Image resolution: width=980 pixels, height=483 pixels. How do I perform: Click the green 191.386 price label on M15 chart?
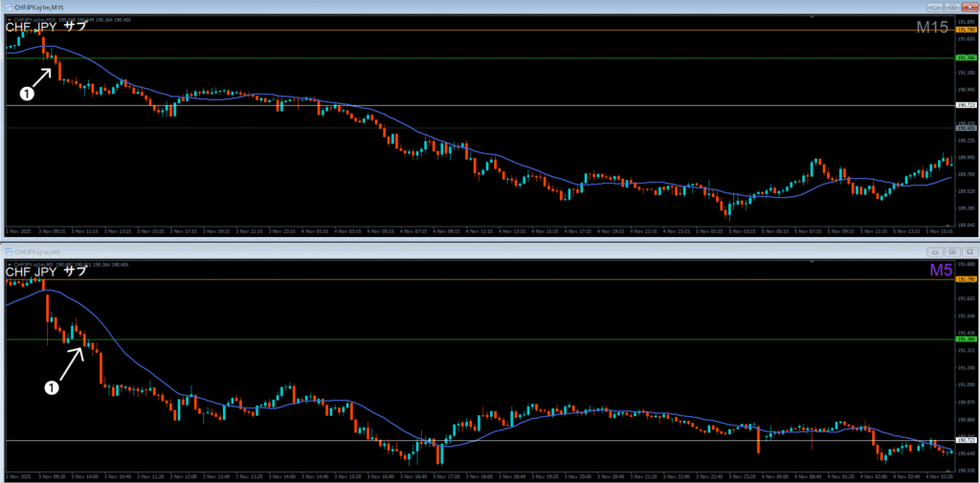(x=965, y=58)
